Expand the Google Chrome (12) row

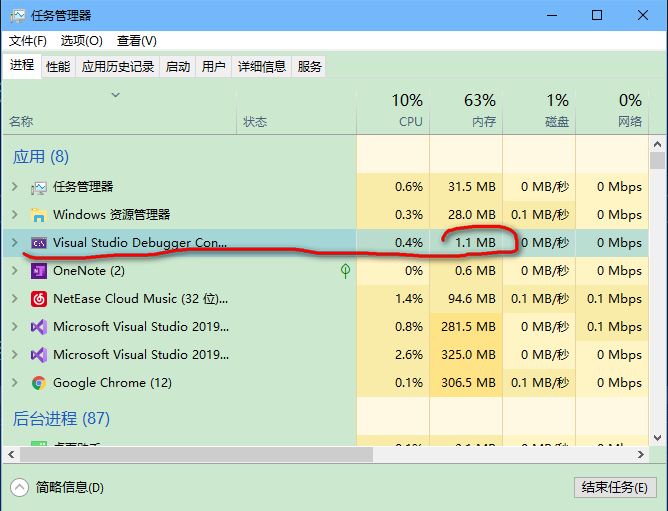point(15,383)
